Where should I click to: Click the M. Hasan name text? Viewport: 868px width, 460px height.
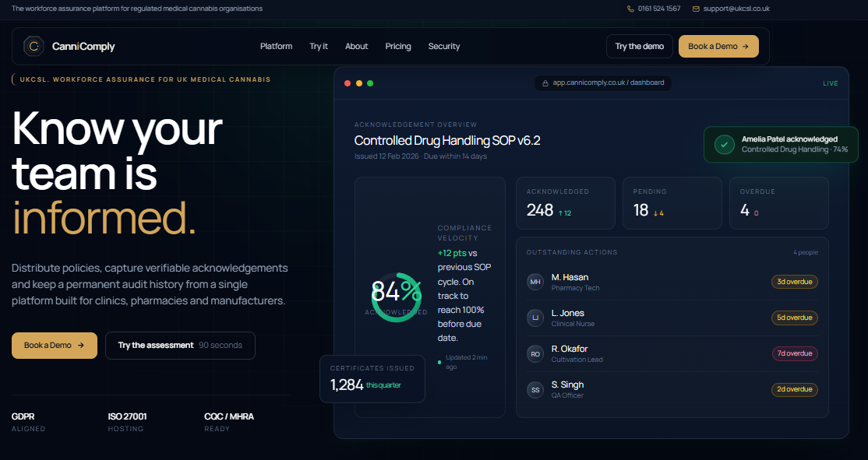570,278
